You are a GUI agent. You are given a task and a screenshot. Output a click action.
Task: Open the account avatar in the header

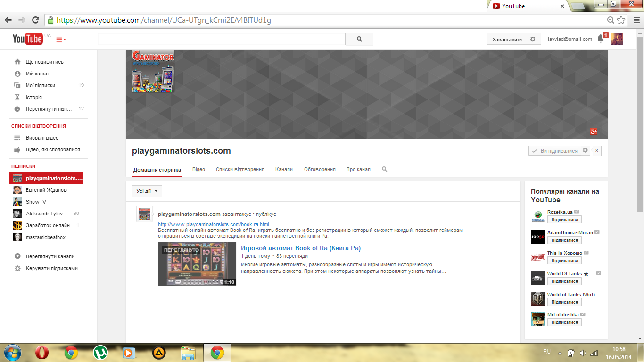pos(617,39)
